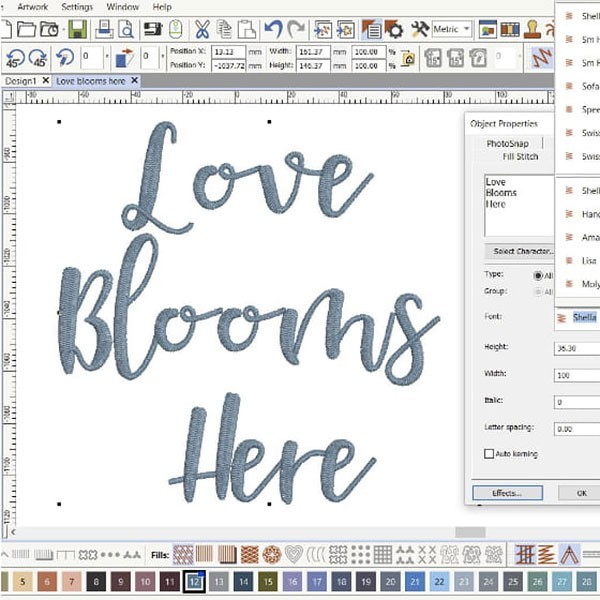Enable the Auto kerning checkbox
The width and height of the screenshot is (600, 600).
pyautogui.click(x=488, y=454)
